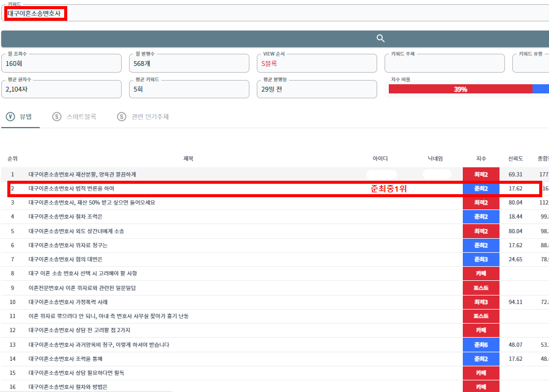549x392 pixels.
Task: Click the 월 조회수 field showing 160회
Action: click(62, 64)
